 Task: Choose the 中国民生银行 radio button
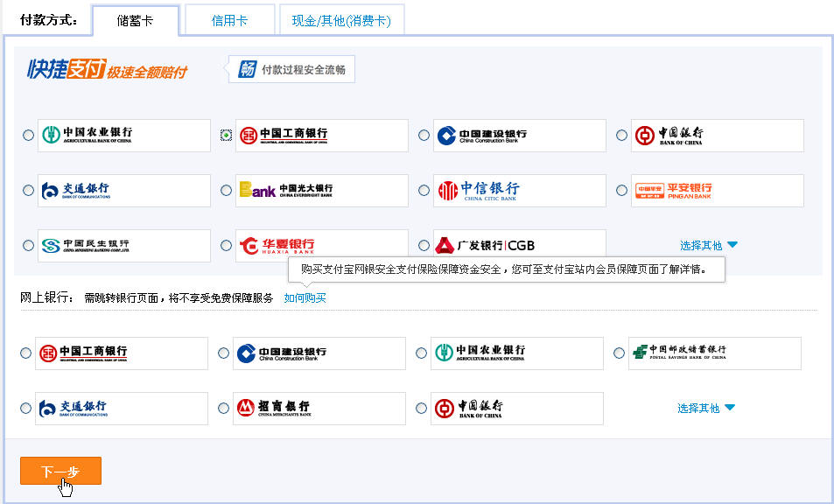[28, 245]
